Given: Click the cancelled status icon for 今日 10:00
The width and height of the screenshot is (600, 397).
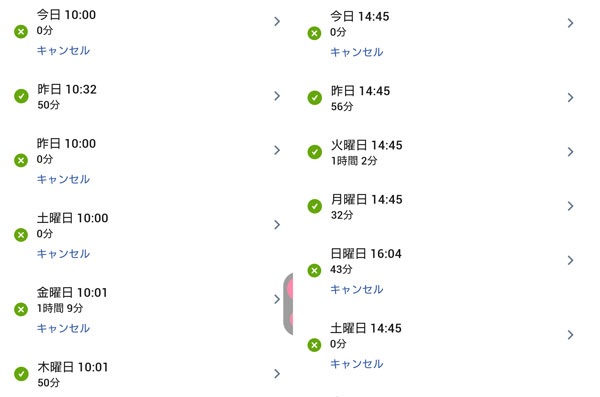Looking at the screenshot, I should (x=21, y=31).
